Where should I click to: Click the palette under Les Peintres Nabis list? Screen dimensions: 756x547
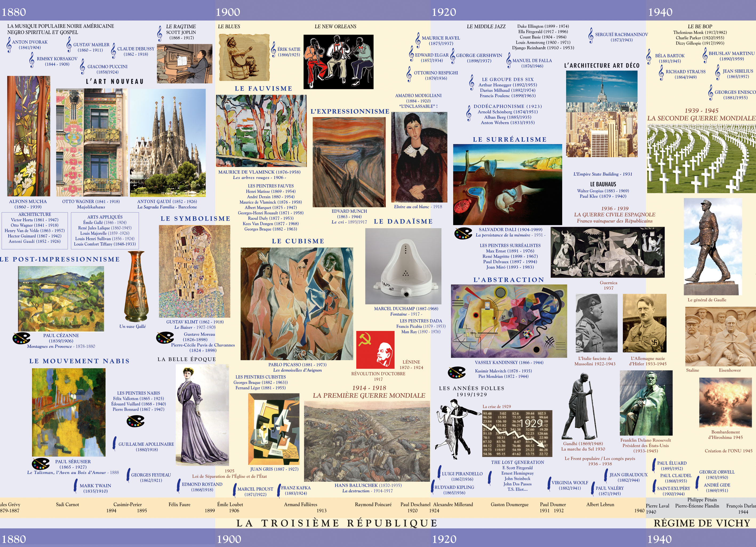pos(136,421)
